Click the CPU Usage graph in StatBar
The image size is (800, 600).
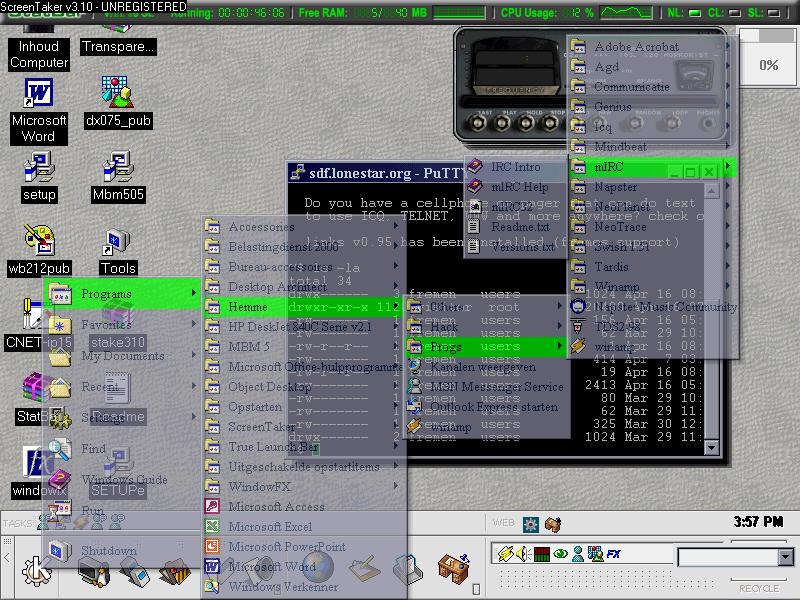(x=626, y=12)
